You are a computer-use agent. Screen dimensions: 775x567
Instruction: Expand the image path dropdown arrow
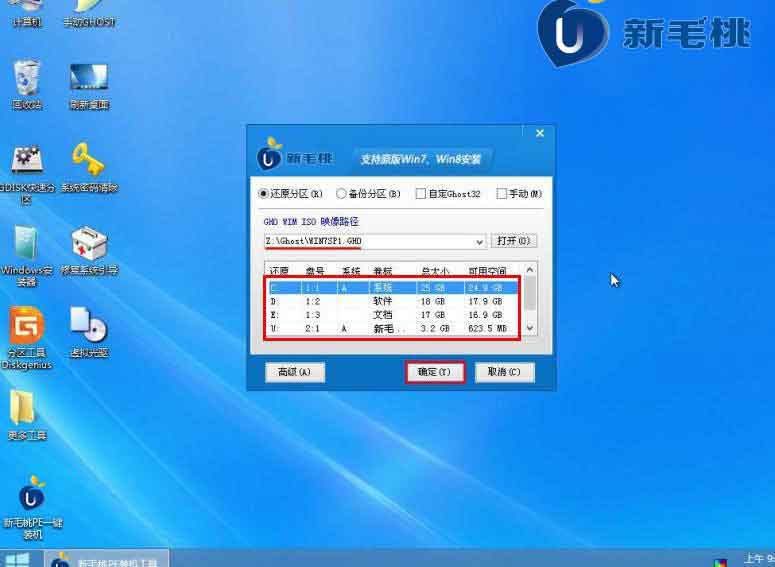tap(479, 242)
